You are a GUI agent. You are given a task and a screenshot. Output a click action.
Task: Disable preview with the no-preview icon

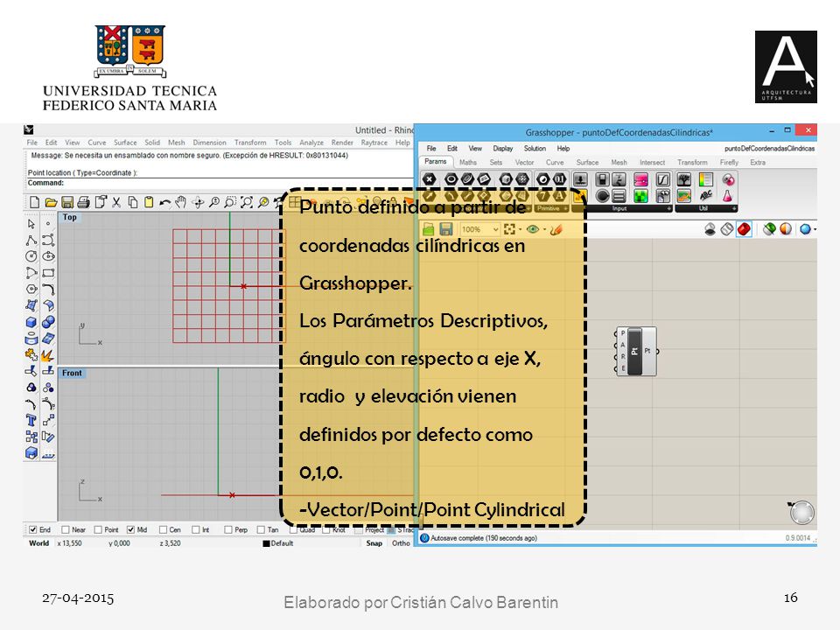click(x=710, y=229)
